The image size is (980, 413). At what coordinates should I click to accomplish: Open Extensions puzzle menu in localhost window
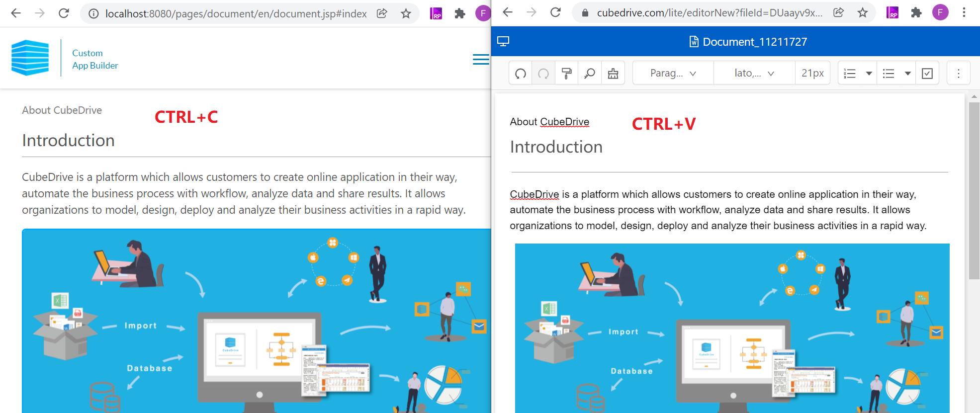pos(460,13)
